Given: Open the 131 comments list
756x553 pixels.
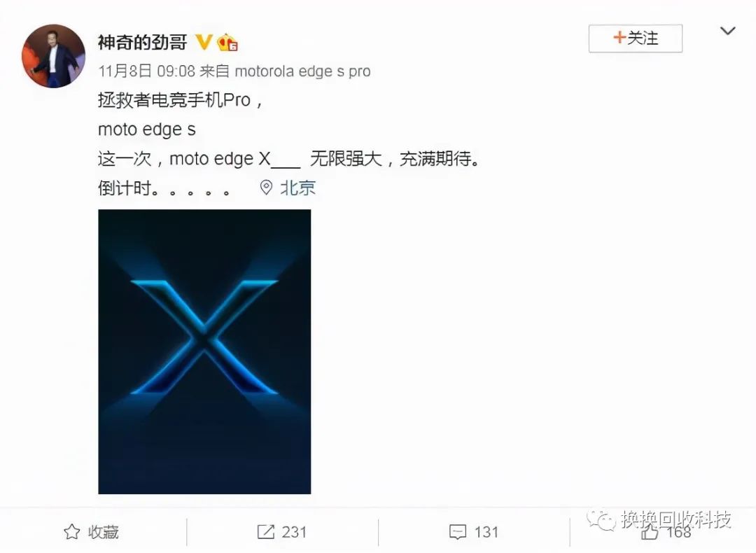Looking at the screenshot, I should tap(486, 532).
